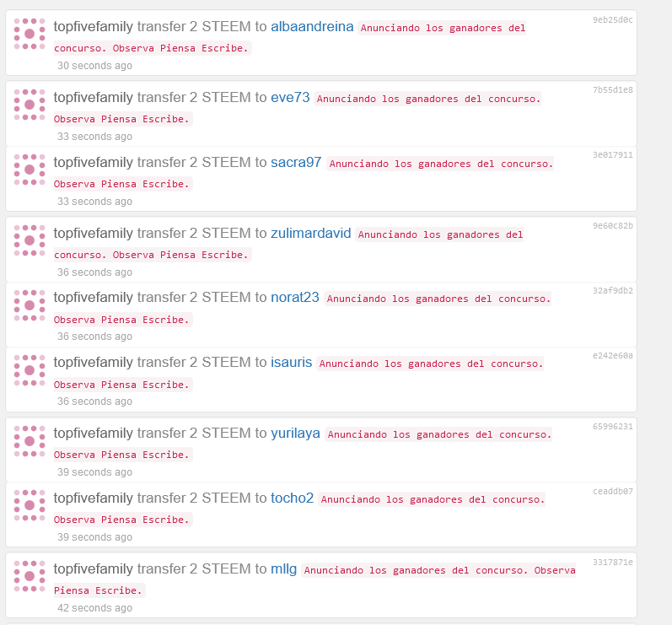Open transaction hash 9eb25d0c
Viewport: 672px width, 625px height.
pyautogui.click(x=612, y=19)
